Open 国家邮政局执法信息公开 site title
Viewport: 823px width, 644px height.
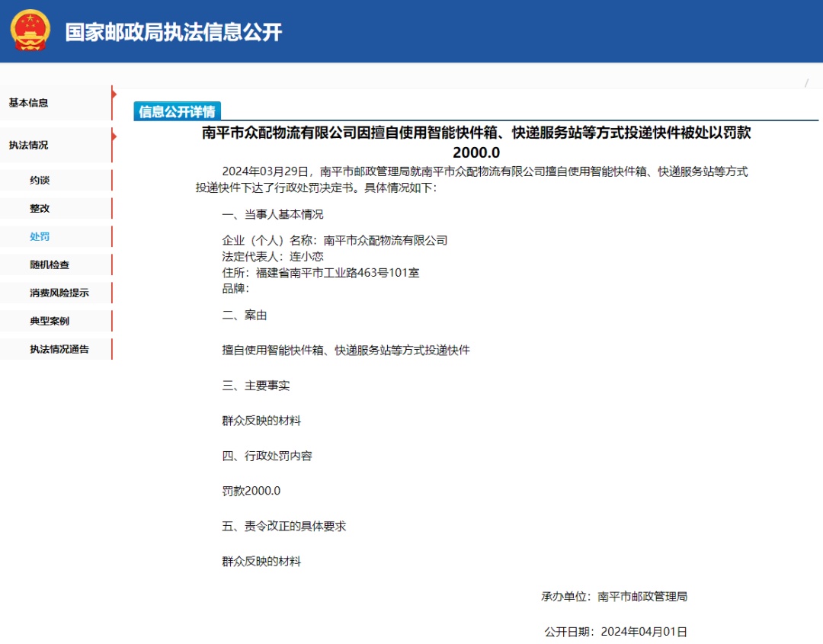click(x=174, y=32)
